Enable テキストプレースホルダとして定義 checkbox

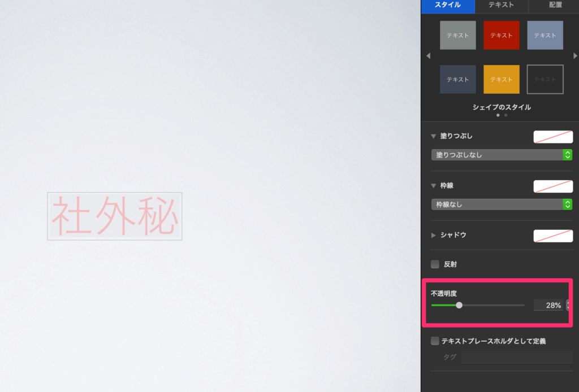coord(435,341)
